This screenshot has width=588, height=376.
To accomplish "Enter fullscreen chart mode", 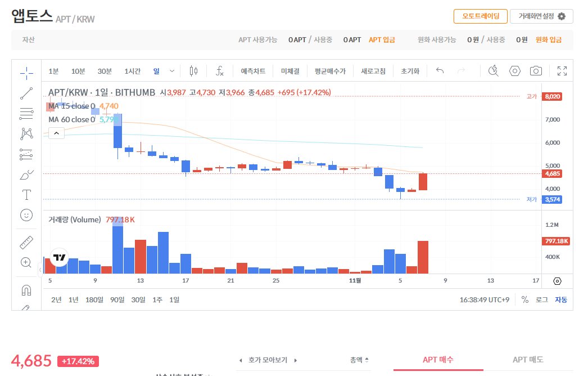I will click(x=562, y=70).
